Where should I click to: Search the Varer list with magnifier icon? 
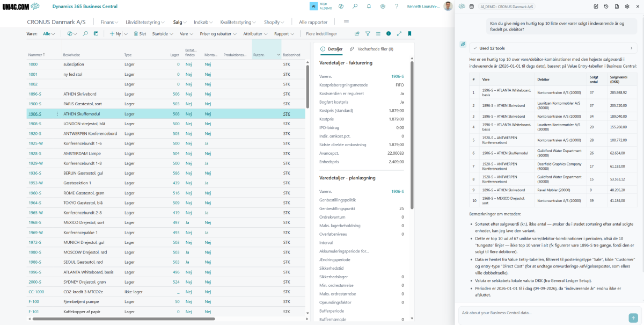(x=85, y=33)
